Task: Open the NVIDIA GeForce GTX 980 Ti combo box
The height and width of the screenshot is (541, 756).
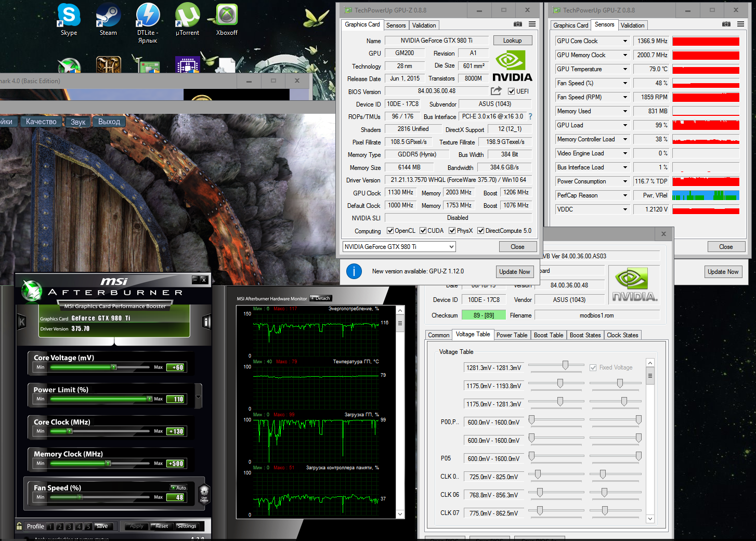Action: click(399, 247)
